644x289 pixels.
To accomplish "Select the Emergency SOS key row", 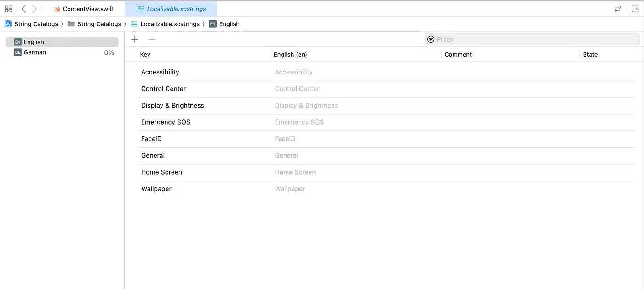I will click(166, 122).
